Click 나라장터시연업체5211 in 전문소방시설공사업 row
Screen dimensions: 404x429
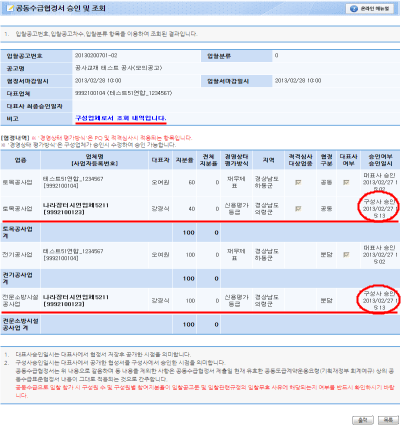76,297
